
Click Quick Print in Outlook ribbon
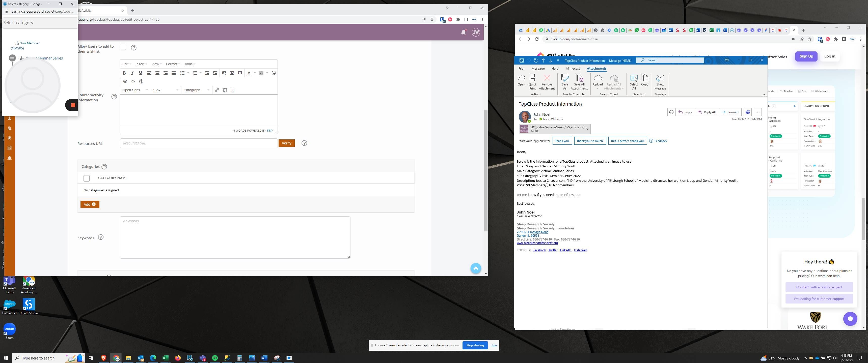pyautogui.click(x=532, y=82)
